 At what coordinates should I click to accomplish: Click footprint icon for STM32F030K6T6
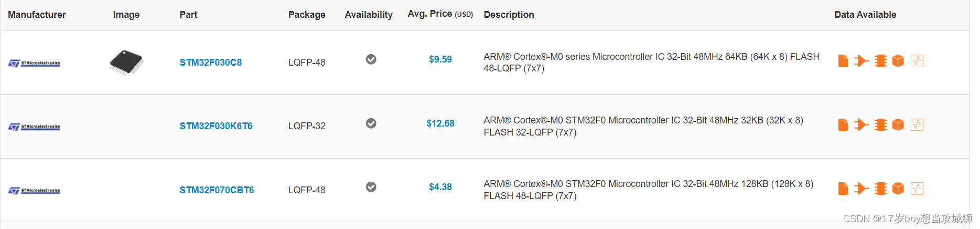880,125
